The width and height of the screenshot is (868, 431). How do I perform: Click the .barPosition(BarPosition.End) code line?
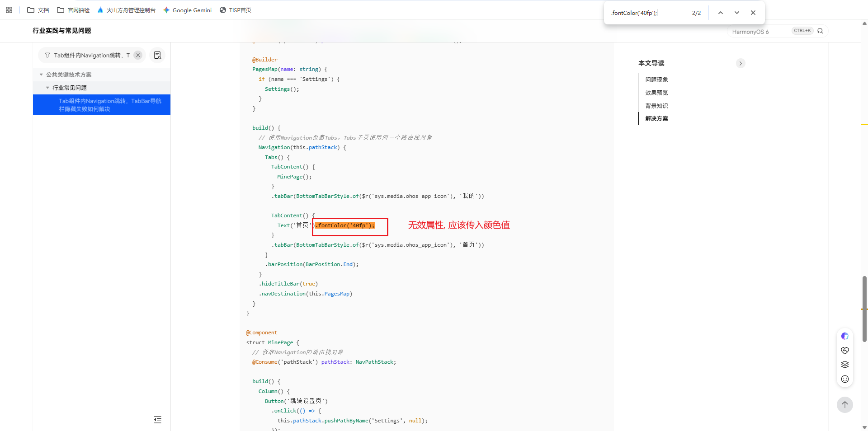tap(312, 264)
